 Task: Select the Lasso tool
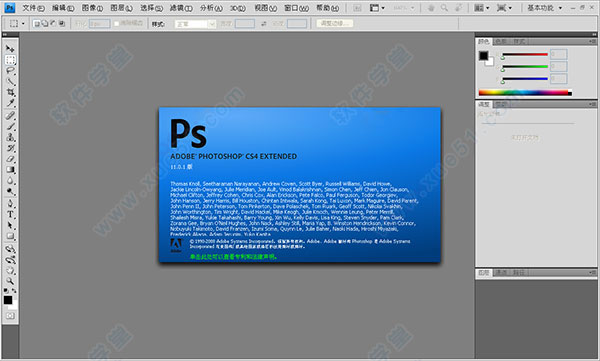tap(10, 71)
